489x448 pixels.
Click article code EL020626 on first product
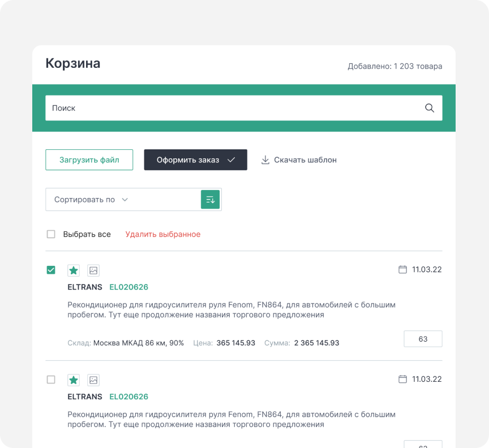tap(128, 287)
